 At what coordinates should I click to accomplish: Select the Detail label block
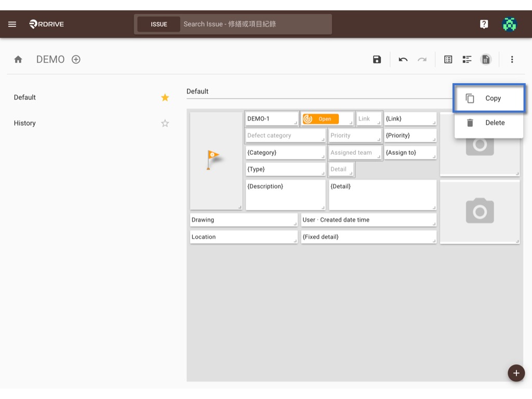tap(341, 169)
